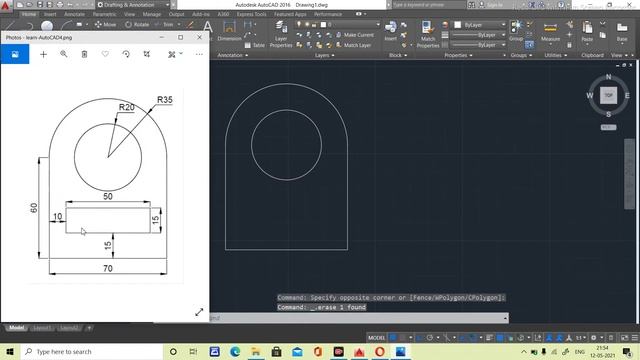Screen dimensions: 640x360
Task: Insert a Table from Annotation panel
Action: (254, 45)
